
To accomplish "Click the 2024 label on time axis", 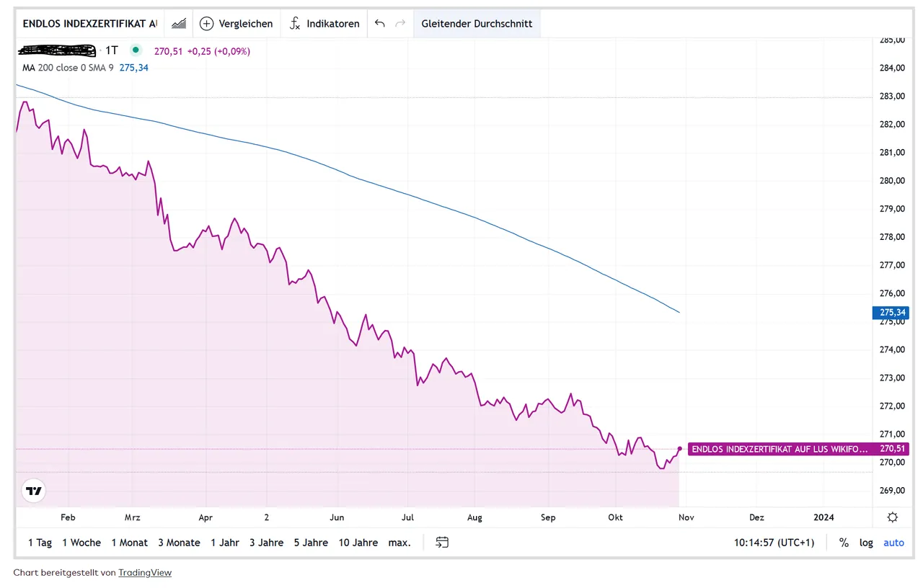I will 823,517.
